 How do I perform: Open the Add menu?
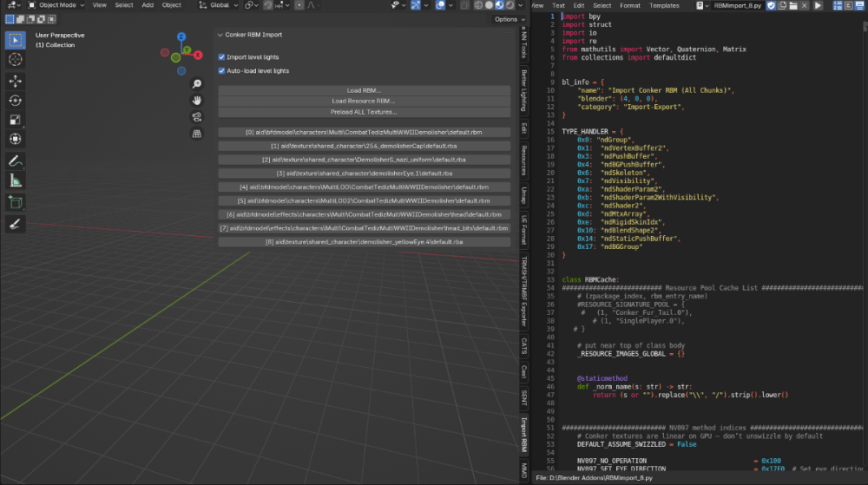(x=148, y=5)
